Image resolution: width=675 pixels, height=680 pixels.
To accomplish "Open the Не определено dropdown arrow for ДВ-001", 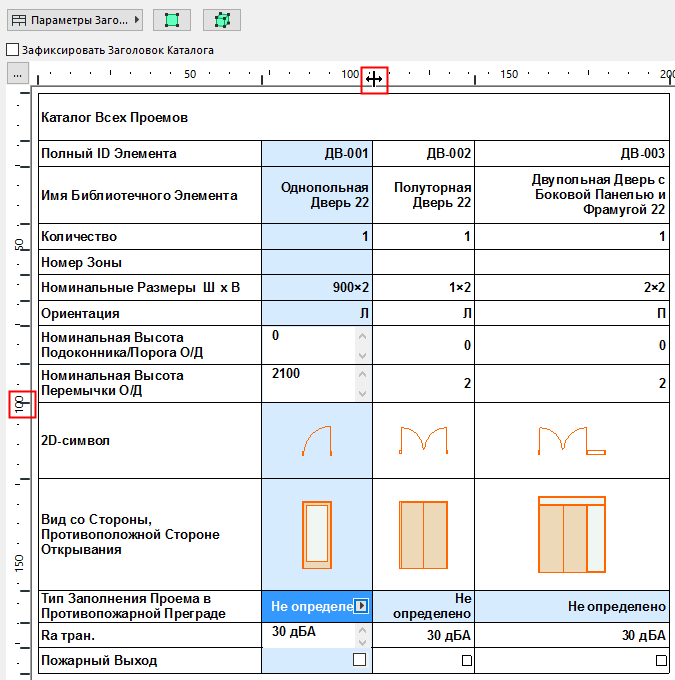I will tap(361, 606).
